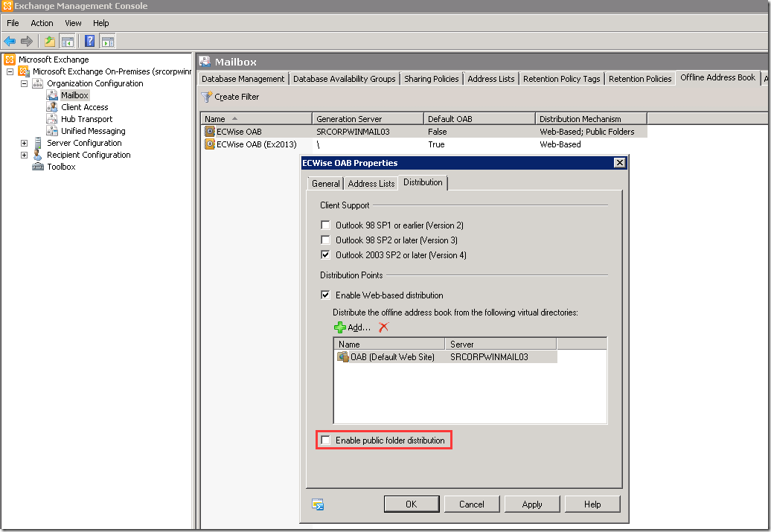
Task: Click the Exchange Management Console title icon
Action: point(7,6)
